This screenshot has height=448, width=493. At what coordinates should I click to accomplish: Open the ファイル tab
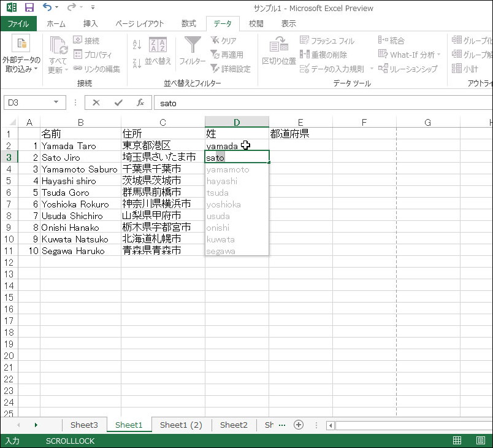tap(18, 23)
